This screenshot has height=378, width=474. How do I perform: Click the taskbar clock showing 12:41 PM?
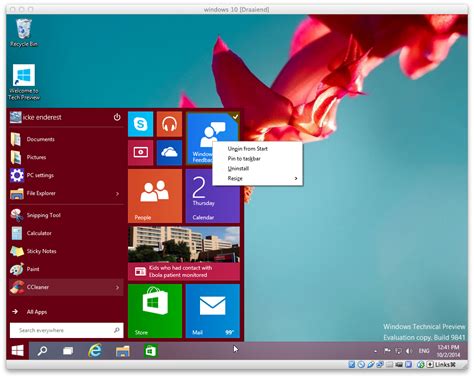(x=448, y=351)
